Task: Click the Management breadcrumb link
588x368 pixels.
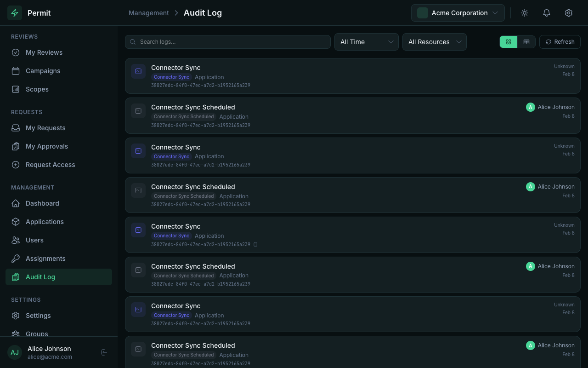Action: (149, 13)
